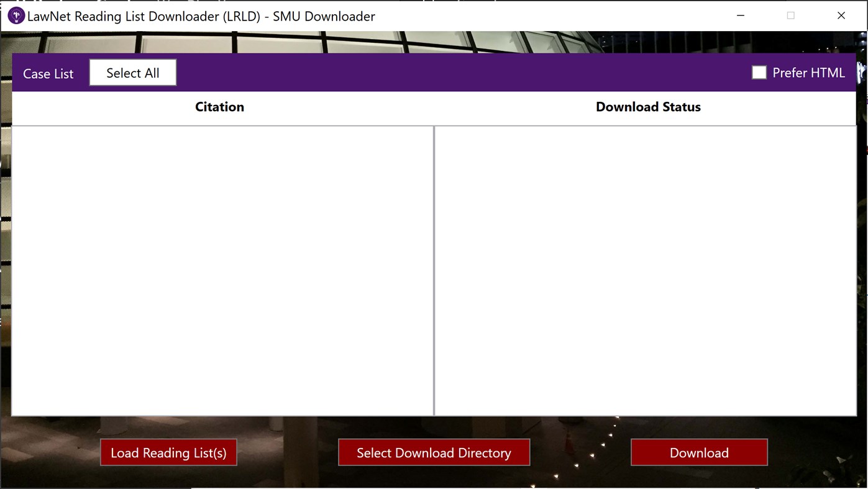Click the divider between the two list panes
This screenshot has width=868, height=489.
[434, 270]
